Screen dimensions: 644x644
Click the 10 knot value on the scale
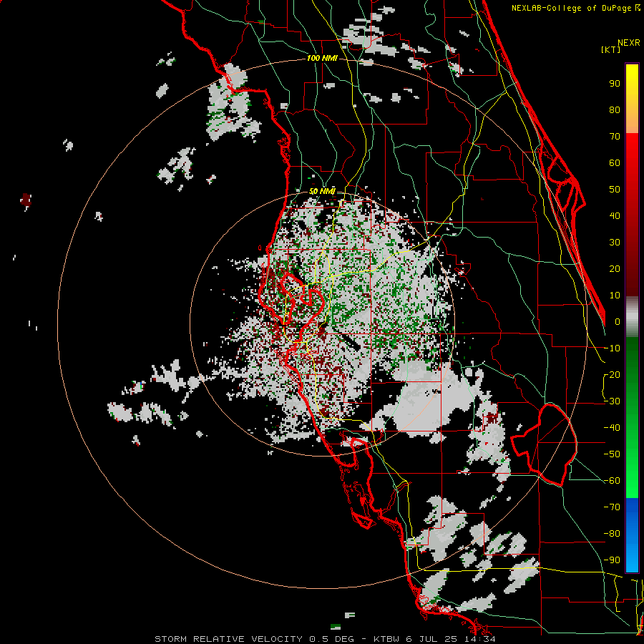pyautogui.click(x=615, y=296)
